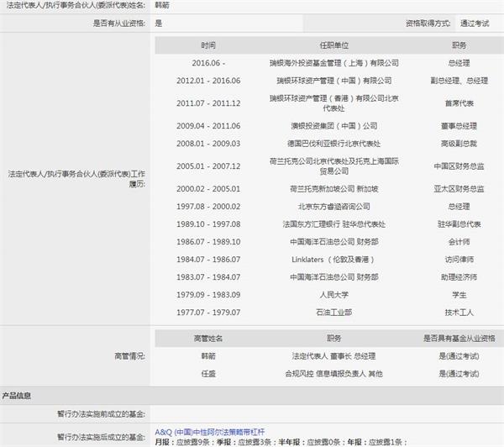Select the 澳银投资集团（中国）公司 row
Viewport: 504px width, 447px height.
tap(333, 125)
